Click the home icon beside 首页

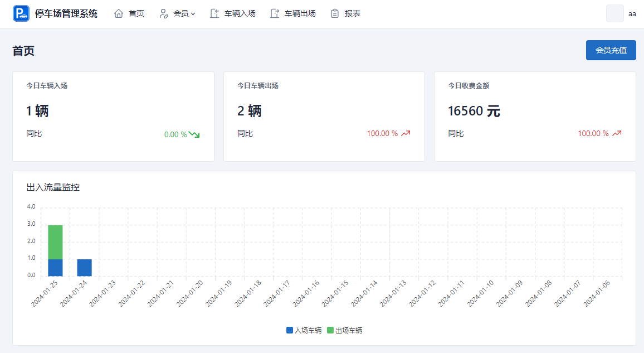tap(119, 13)
